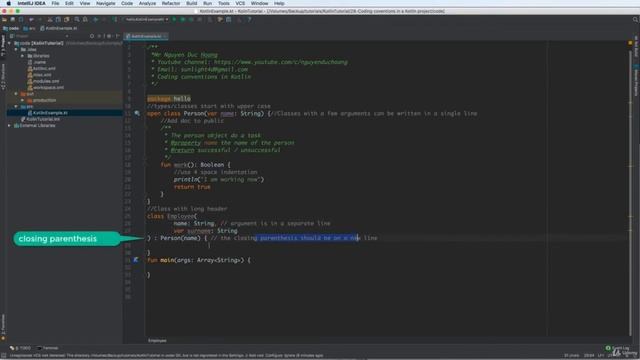Viewport: 640px width, 360px height.
Task: Click the Collapse All icon in Project panel
Action: tap(100, 36)
